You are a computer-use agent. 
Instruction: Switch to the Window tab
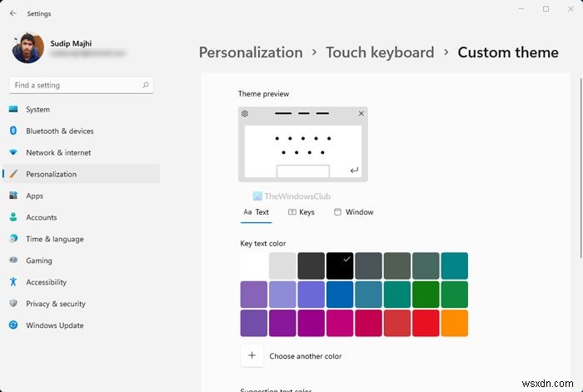click(x=353, y=212)
